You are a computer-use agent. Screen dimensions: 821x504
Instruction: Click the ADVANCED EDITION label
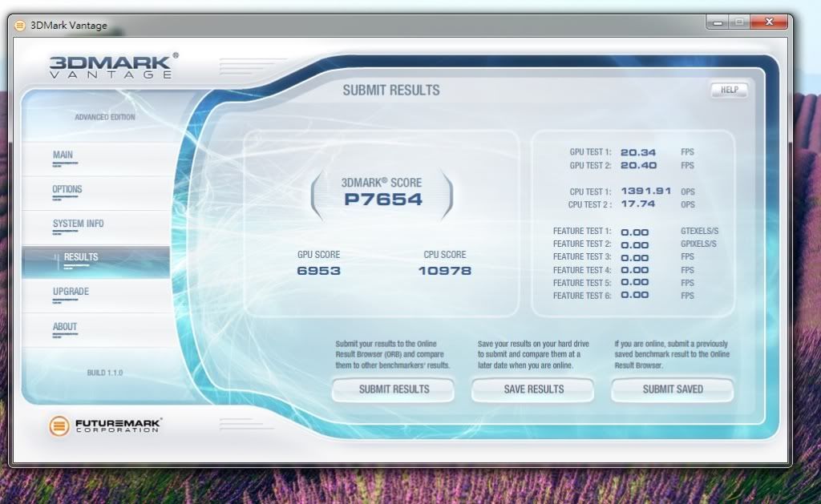104,118
